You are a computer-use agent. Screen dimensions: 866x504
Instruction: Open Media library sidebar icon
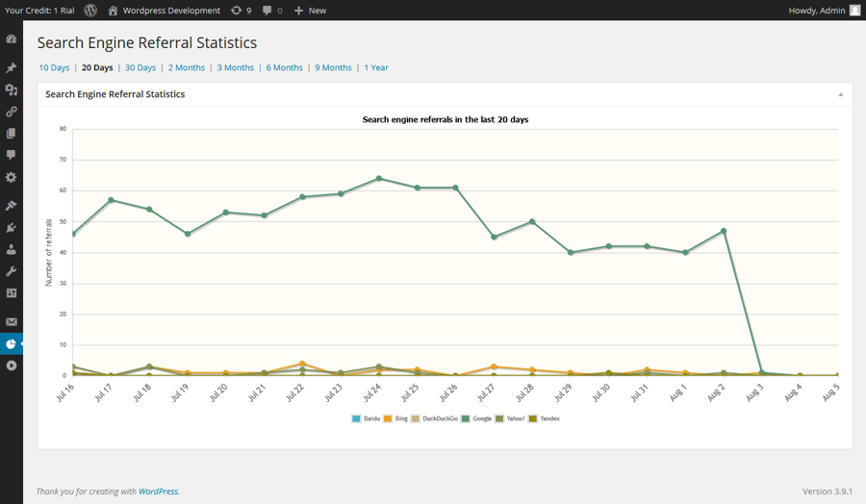pyautogui.click(x=11, y=89)
